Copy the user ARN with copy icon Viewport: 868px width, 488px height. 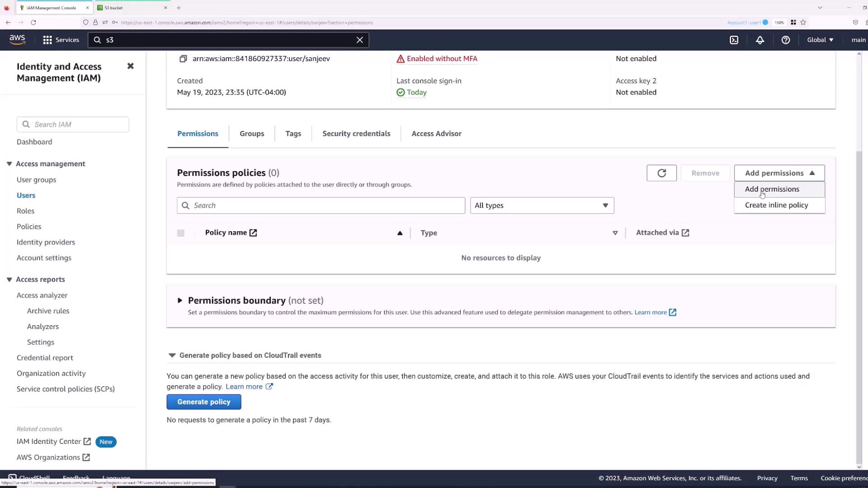pyautogui.click(x=183, y=59)
